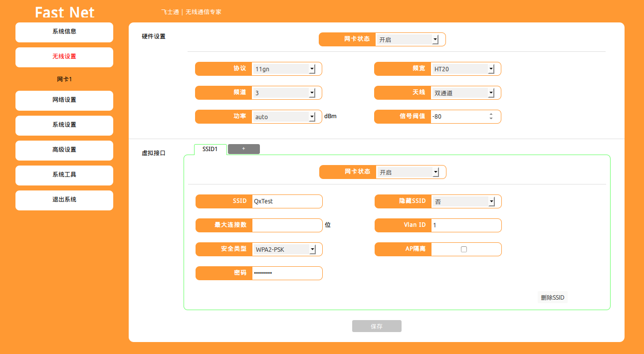Toggle the AP隔离 checkbox
This screenshot has width=644, height=354.
pos(464,249)
